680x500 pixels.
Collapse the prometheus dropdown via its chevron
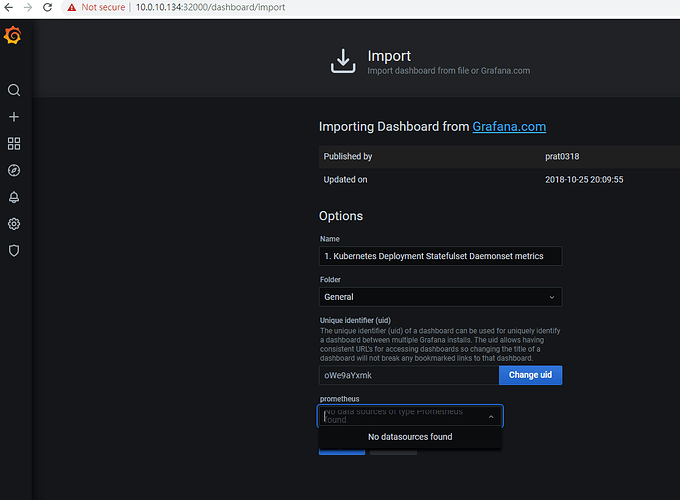[x=491, y=417]
